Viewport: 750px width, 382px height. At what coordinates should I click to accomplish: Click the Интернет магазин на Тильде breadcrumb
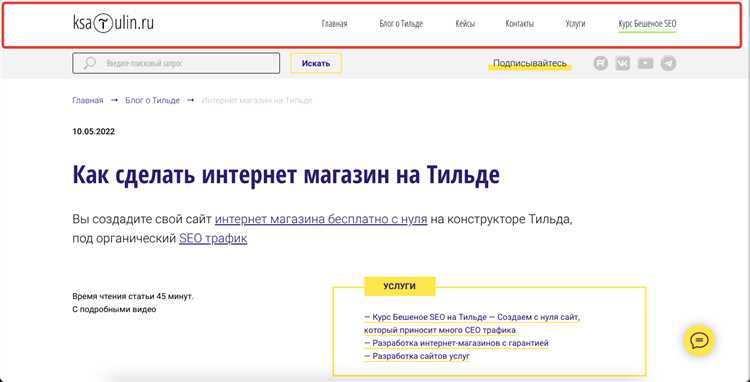click(x=257, y=100)
